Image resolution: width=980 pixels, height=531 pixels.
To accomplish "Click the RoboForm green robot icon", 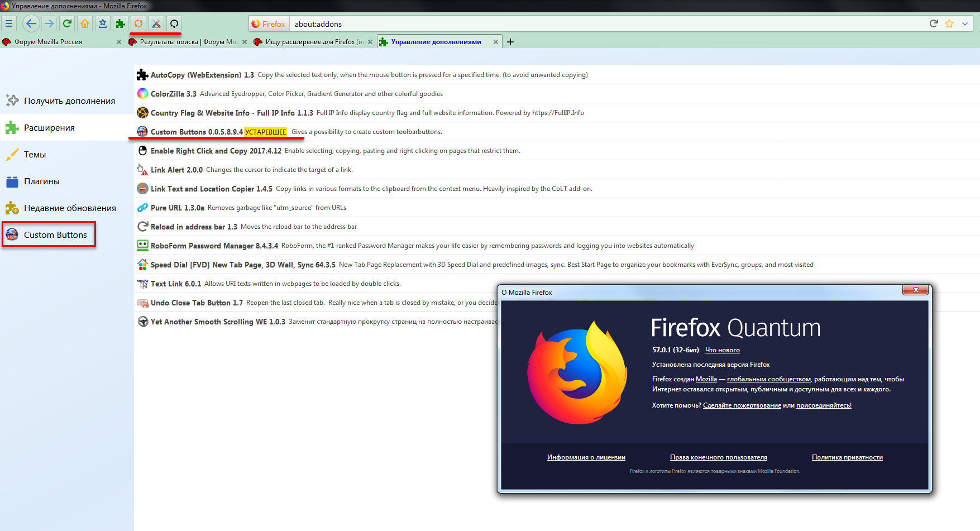I will coord(142,246).
